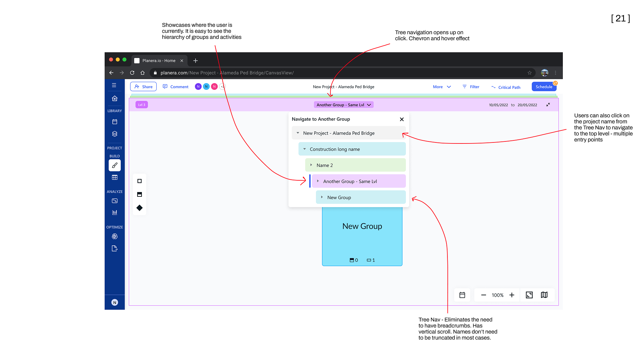Open the Filter option

[x=471, y=87]
